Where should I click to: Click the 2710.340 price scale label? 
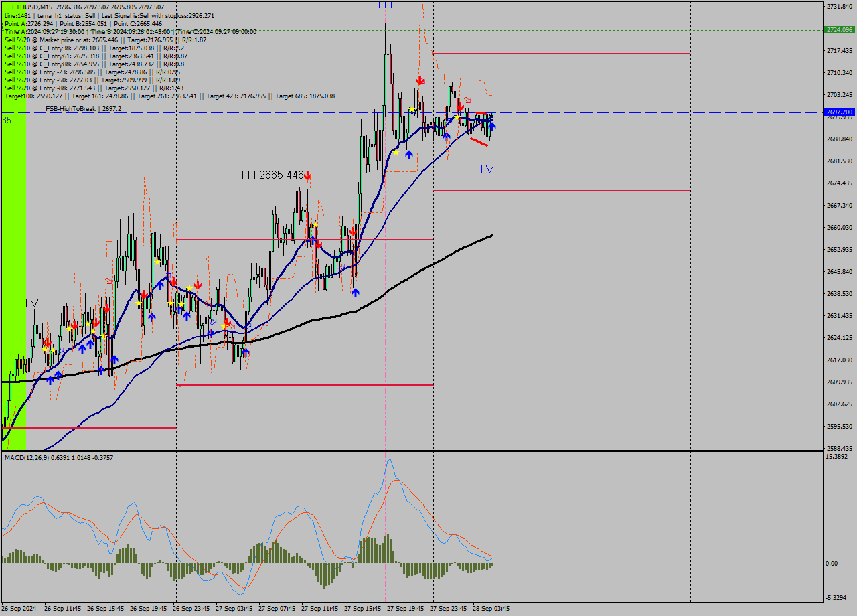[x=840, y=72]
